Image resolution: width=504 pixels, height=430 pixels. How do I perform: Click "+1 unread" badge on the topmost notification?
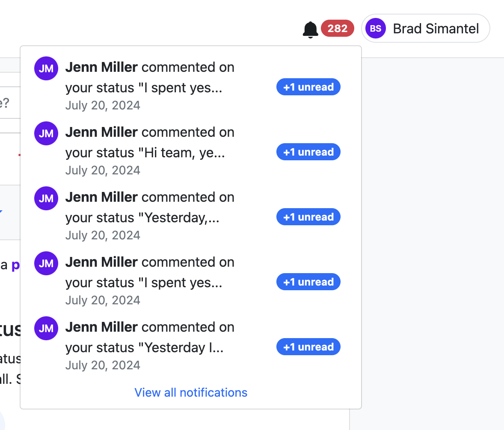click(308, 87)
